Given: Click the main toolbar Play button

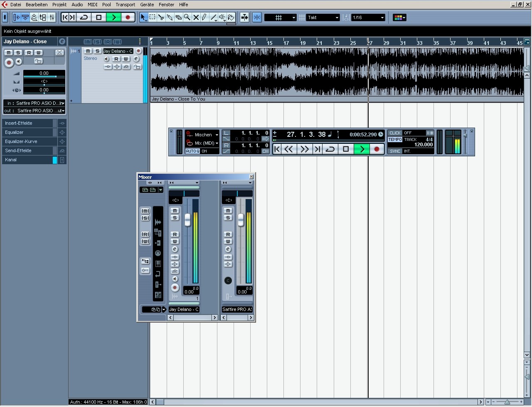Looking at the screenshot, I should 113,17.
